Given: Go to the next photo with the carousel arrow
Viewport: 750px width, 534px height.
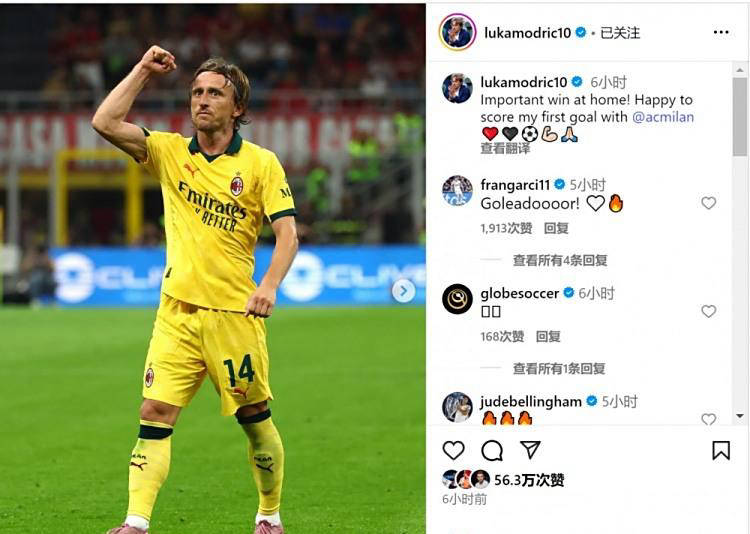Looking at the screenshot, I should pyautogui.click(x=403, y=291).
